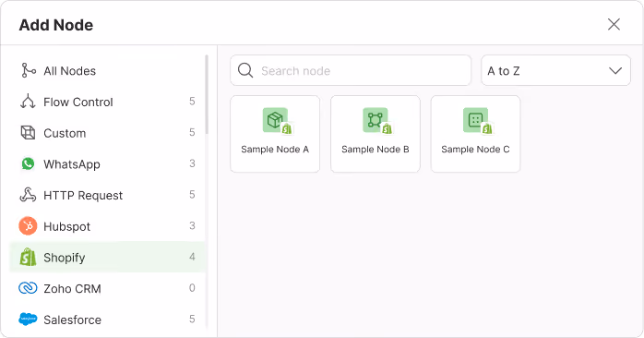
Task: Click the Sample Node A package icon
Action: coord(275,120)
